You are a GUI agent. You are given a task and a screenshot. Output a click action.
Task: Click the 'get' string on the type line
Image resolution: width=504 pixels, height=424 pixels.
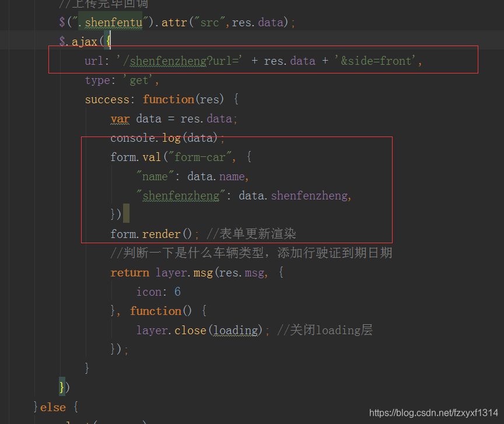(139, 80)
